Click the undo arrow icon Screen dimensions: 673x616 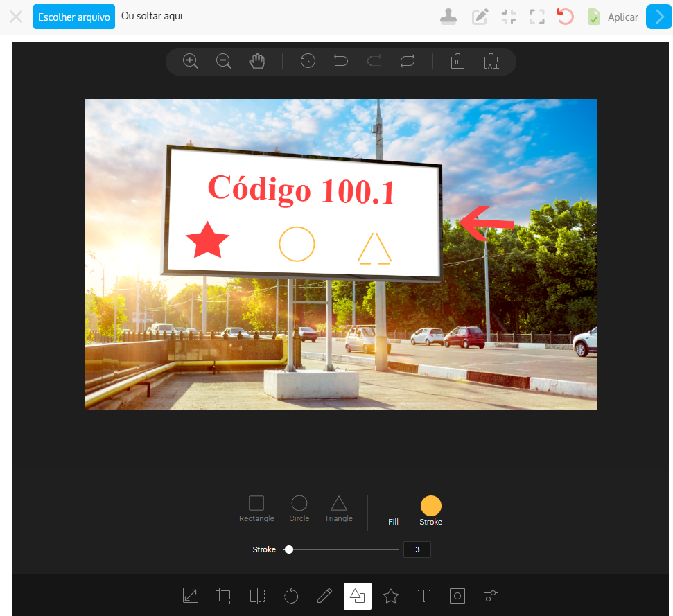coord(341,61)
